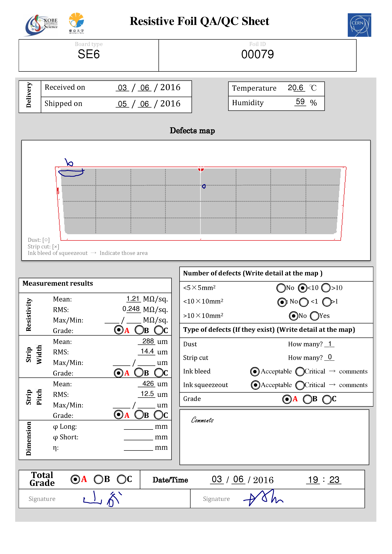Image resolution: width=392 pixels, height=554 pixels.
Task: Select Total Grade B radio button
Action: pos(98,479)
